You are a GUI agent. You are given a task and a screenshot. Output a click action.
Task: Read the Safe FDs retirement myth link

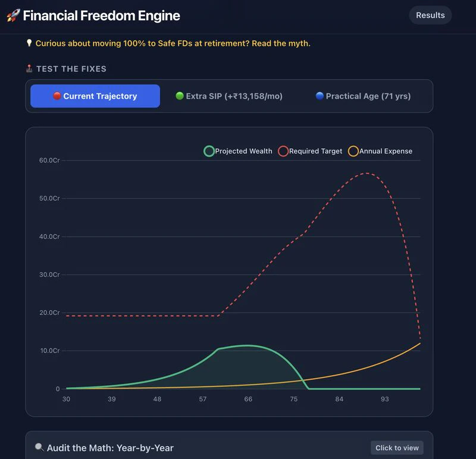coord(173,43)
